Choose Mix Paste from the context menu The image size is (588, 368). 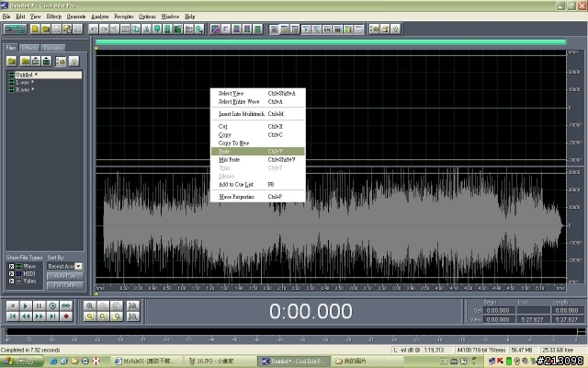click(x=258, y=159)
